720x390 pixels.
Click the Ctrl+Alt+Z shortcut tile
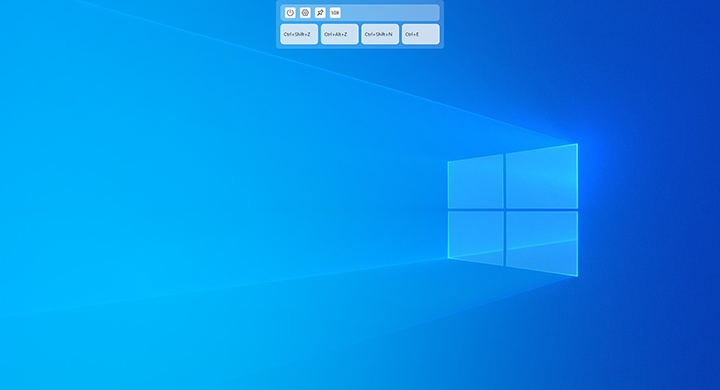click(x=339, y=34)
